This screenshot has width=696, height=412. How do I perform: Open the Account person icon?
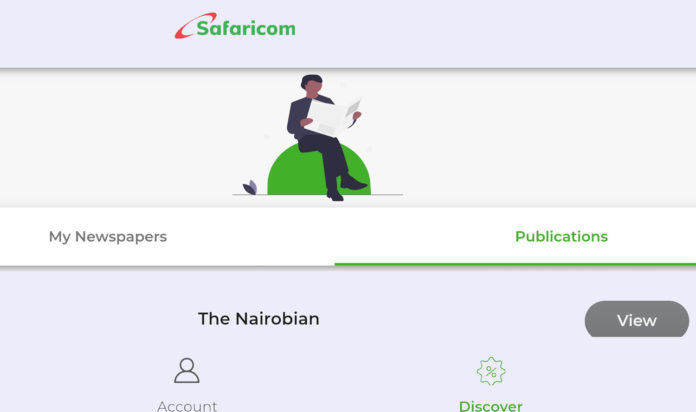tap(186, 370)
